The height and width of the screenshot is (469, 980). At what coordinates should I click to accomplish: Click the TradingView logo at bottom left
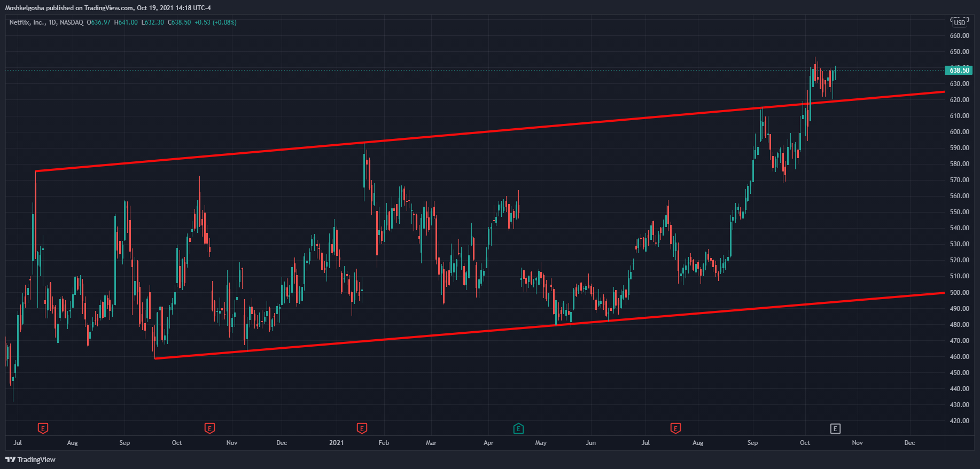[x=30, y=459]
